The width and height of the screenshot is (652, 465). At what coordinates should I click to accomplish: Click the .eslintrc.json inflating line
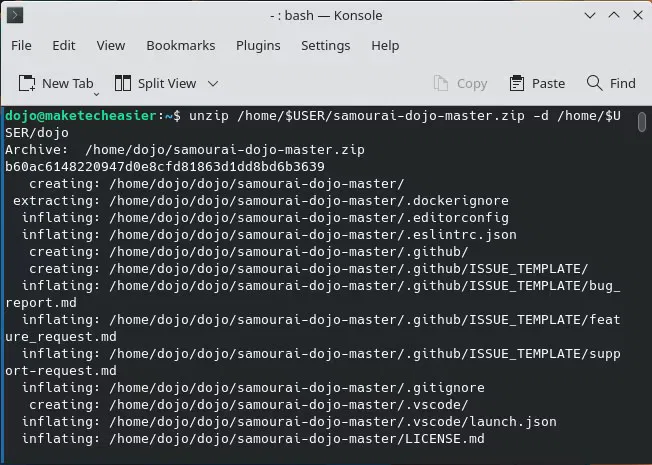(x=269, y=235)
